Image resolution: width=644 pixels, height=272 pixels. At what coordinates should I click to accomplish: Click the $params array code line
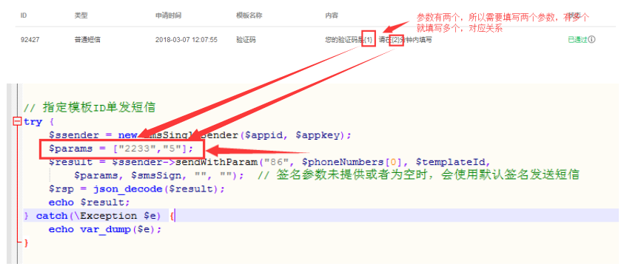(x=121, y=148)
